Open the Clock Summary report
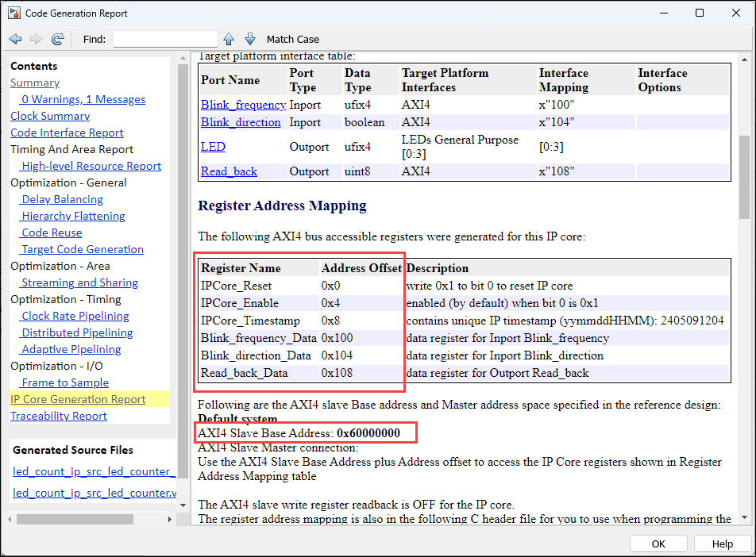The height and width of the screenshot is (557, 756). [49, 116]
